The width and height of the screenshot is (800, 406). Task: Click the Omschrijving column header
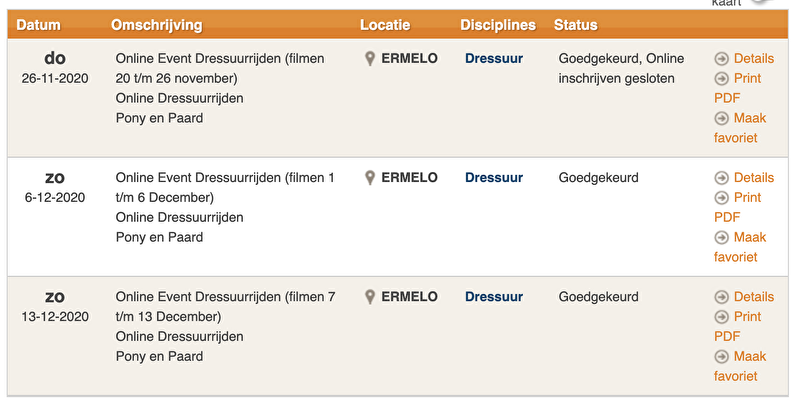pos(157,25)
